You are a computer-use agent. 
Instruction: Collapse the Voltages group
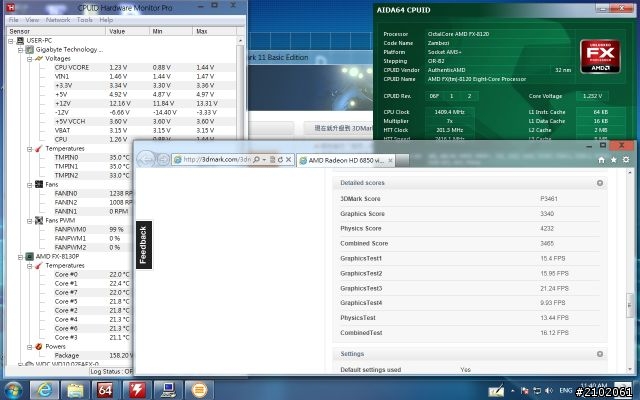(x=30, y=59)
